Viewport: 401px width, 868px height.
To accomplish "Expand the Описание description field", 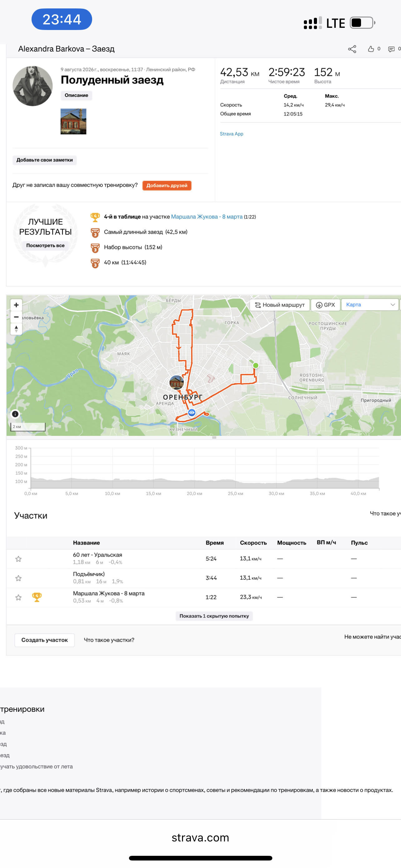I will [77, 95].
